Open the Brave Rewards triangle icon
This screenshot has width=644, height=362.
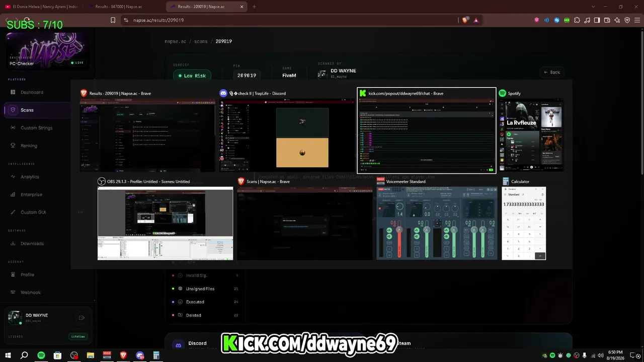[476, 20]
